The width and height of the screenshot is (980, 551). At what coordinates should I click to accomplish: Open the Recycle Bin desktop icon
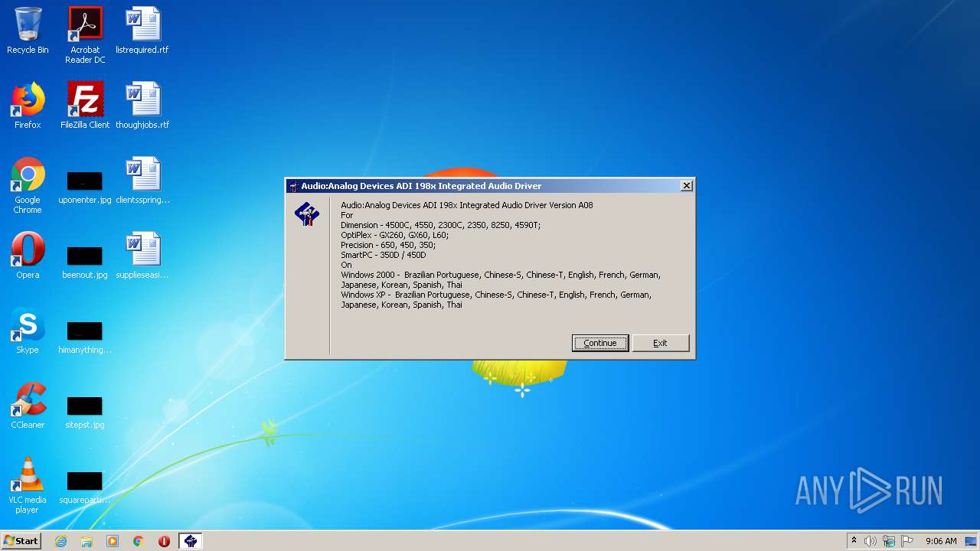coord(28,31)
